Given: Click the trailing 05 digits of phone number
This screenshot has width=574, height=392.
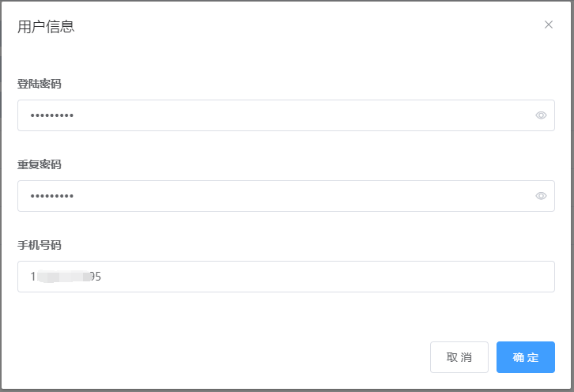Looking at the screenshot, I should point(96,277).
